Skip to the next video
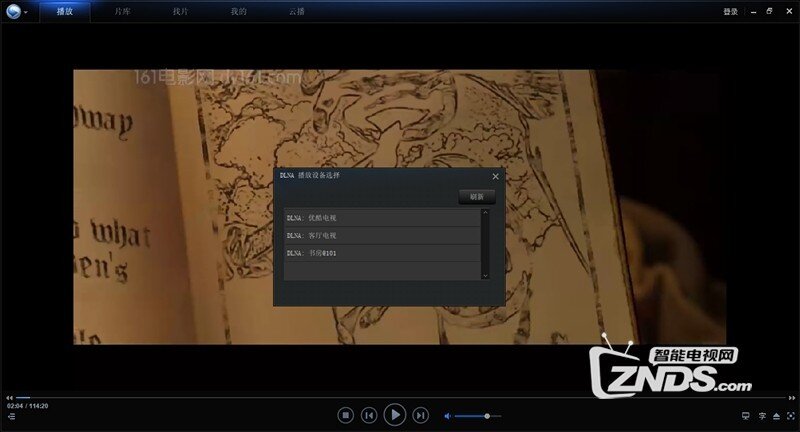This screenshot has height=432, width=800. tap(420, 415)
